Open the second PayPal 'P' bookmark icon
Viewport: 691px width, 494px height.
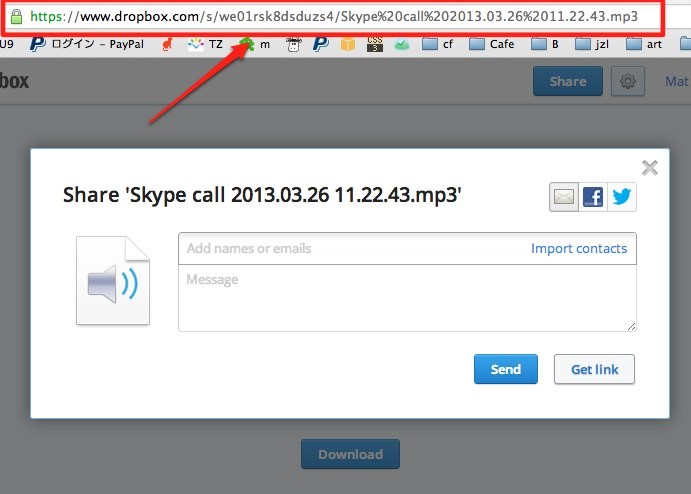pos(320,44)
